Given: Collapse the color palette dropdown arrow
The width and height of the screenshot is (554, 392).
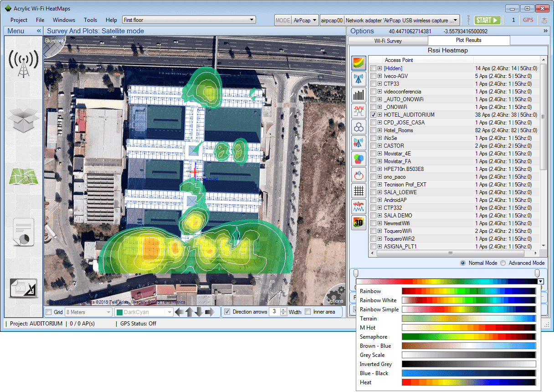Looking at the screenshot, I should [540, 282].
